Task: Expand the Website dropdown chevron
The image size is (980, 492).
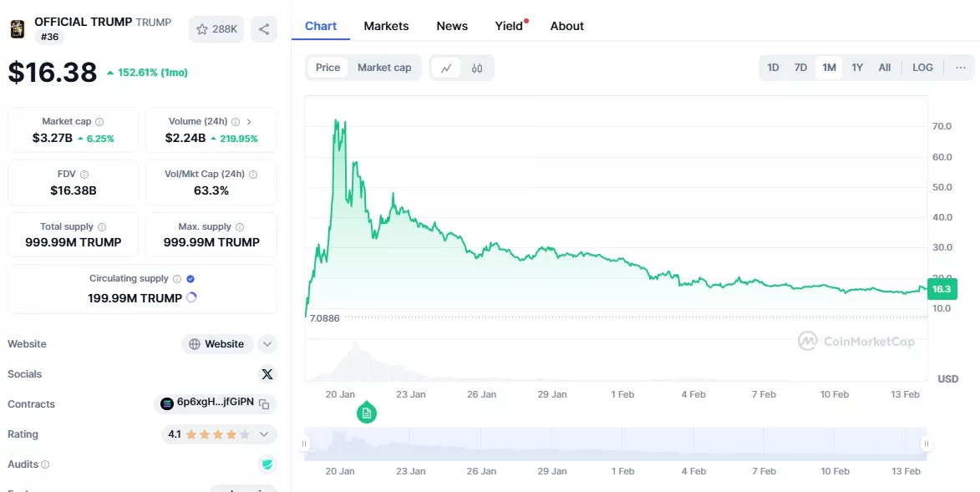Action: (x=267, y=344)
